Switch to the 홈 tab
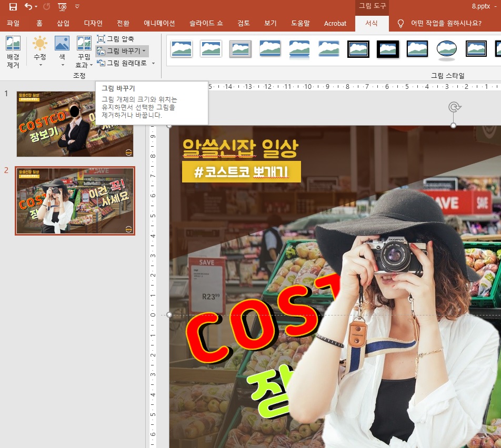Viewport: 501px width, 448px height. click(x=39, y=23)
